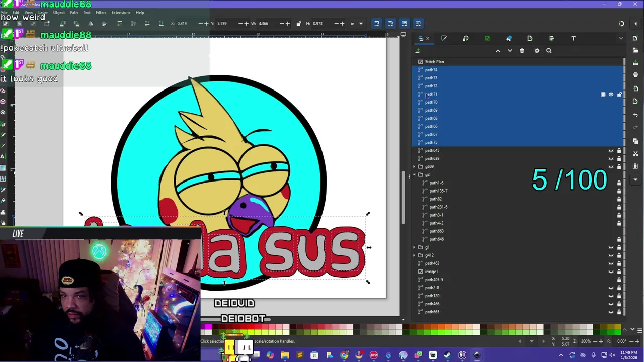Unlock path645 with lock icon
Screen dimensions: 644x362
pyautogui.click(x=619, y=151)
